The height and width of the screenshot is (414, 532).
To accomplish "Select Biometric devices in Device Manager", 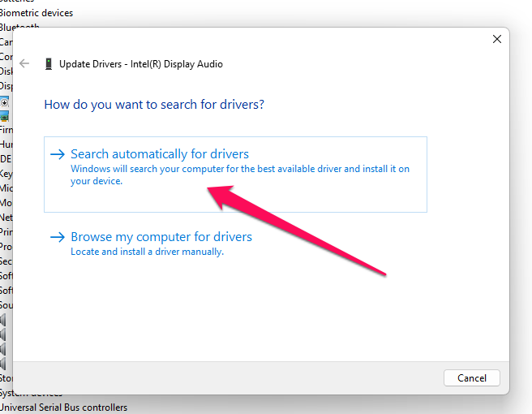I will [x=36, y=13].
